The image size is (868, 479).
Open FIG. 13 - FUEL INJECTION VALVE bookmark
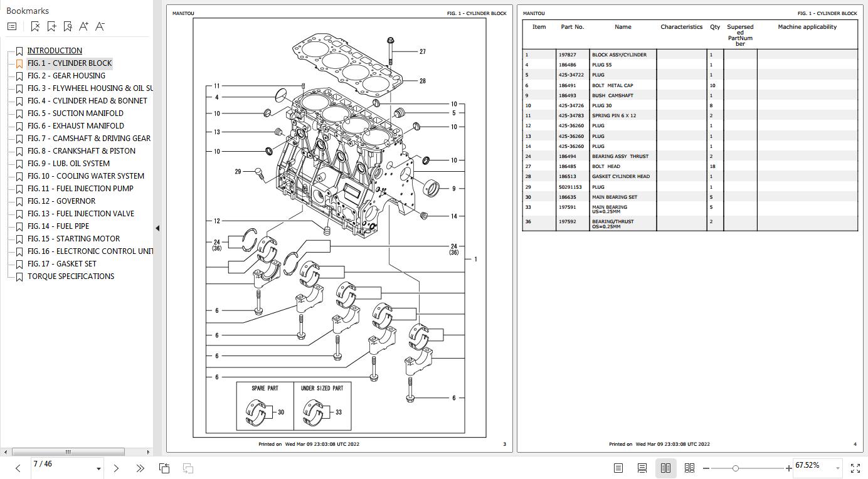coord(80,214)
